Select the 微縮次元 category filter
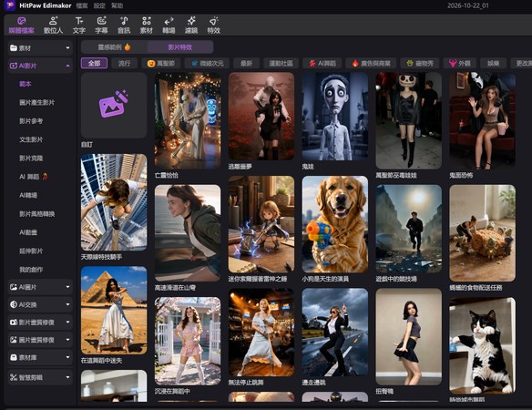The image size is (532, 410). (207, 63)
